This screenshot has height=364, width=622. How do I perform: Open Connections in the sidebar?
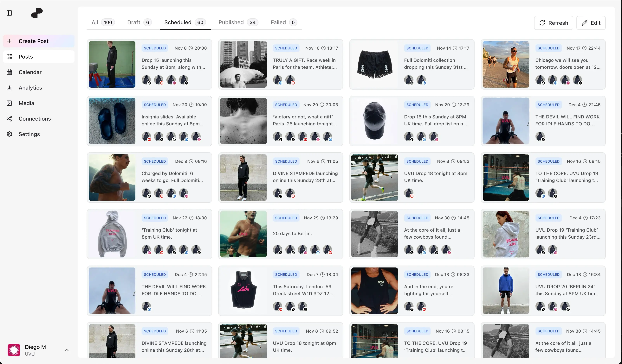pos(35,119)
